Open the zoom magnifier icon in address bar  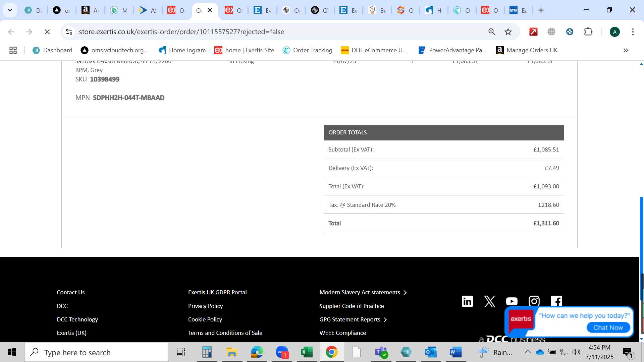pos(492,32)
